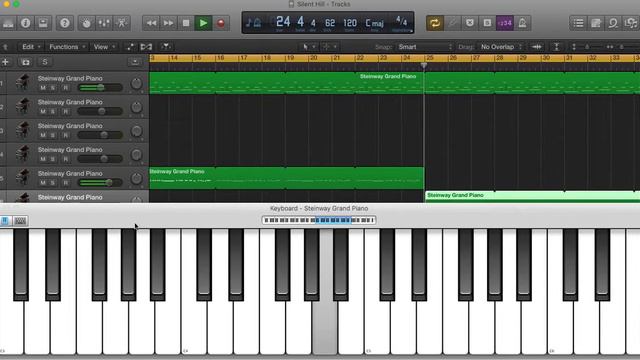Click track 1 volume slider

(100, 88)
